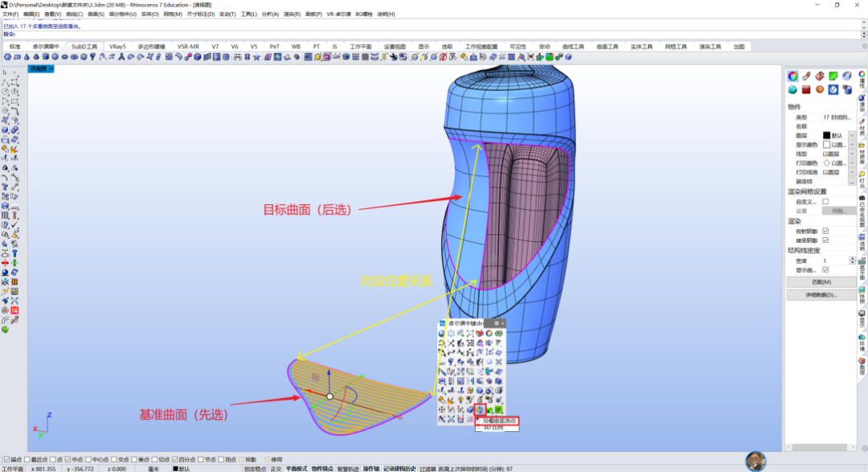The height and width of the screenshot is (472, 868).
Task: Open the red clapperboard icon in properties
Action: click(x=806, y=90)
